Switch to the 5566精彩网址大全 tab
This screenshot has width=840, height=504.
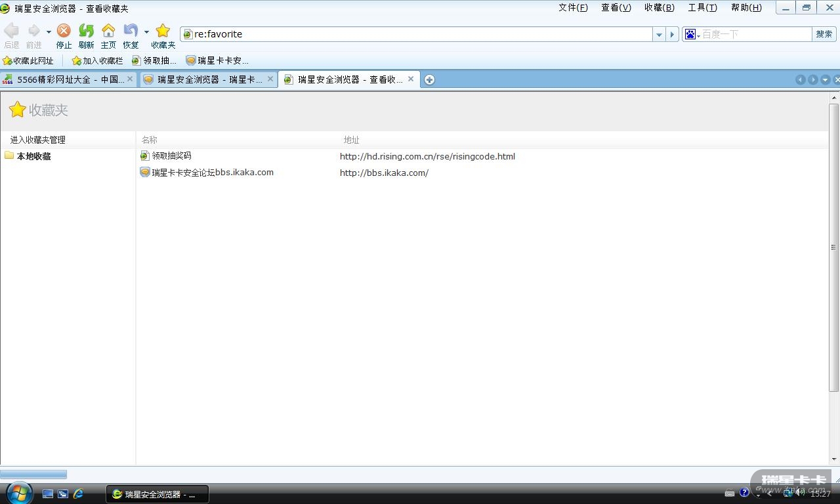coord(68,79)
